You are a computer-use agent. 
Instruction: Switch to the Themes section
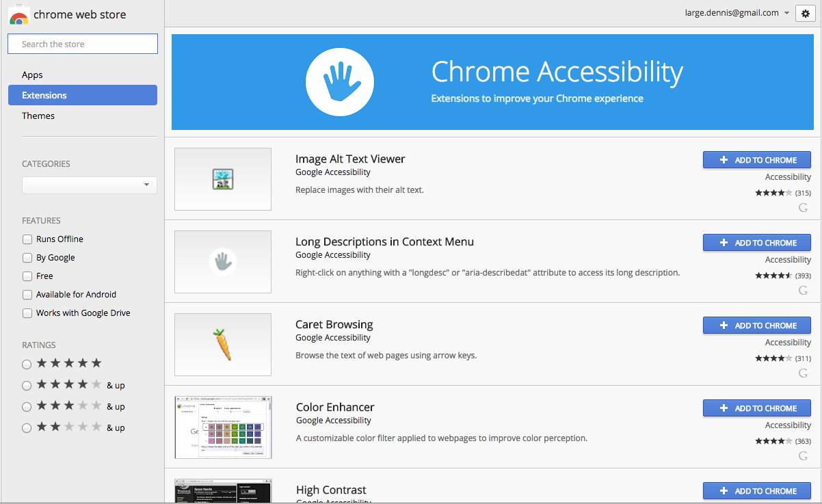(x=38, y=116)
